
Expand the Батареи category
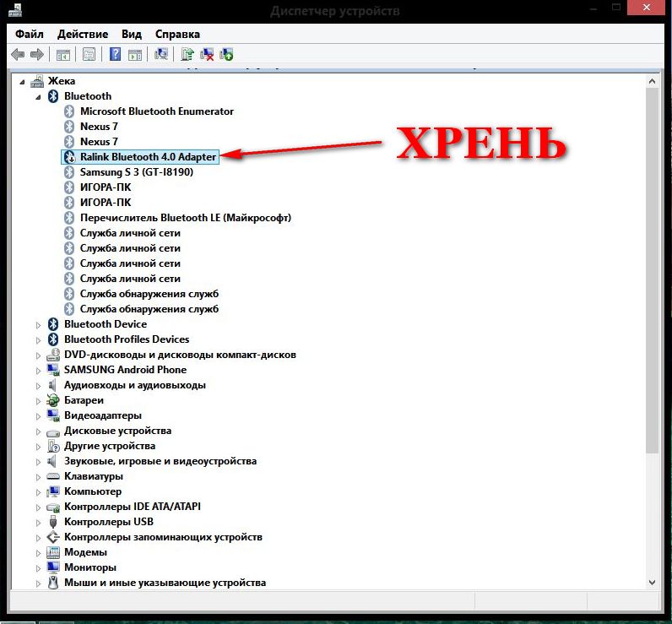point(38,401)
